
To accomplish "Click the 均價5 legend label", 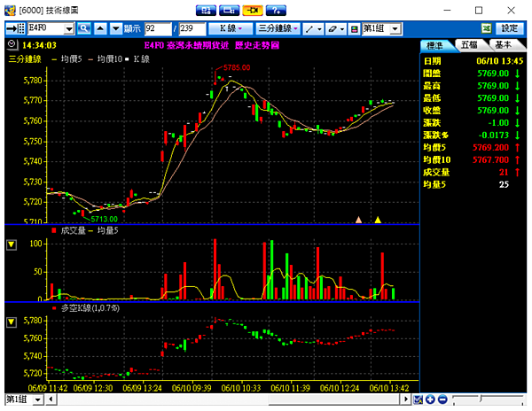I will pos(72,59).
